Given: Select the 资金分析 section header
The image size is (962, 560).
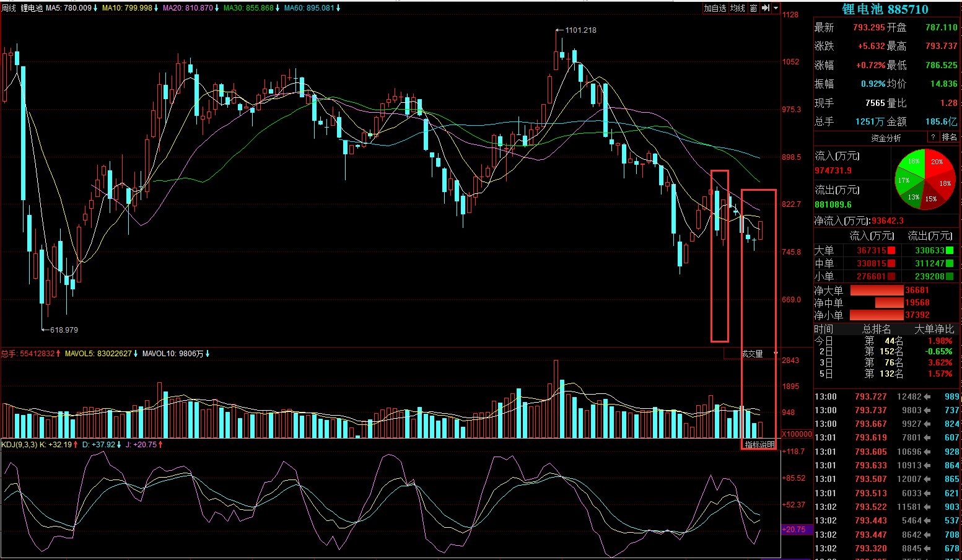Looking at the screenshot, I should click(886, 138).
